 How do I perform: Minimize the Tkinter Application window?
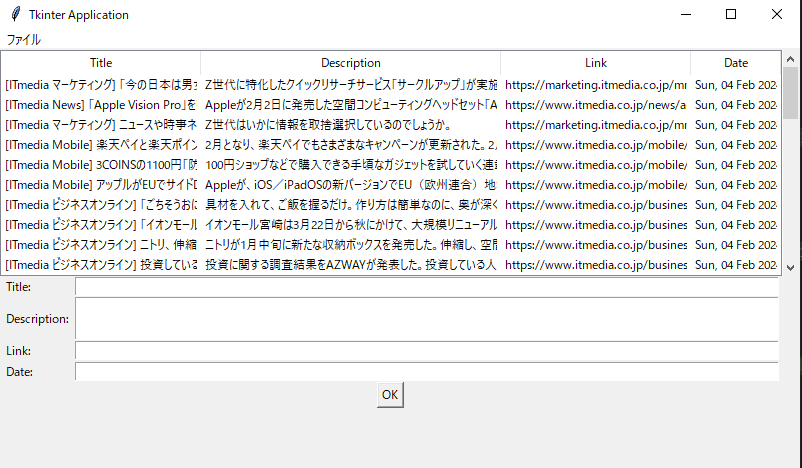685,15
